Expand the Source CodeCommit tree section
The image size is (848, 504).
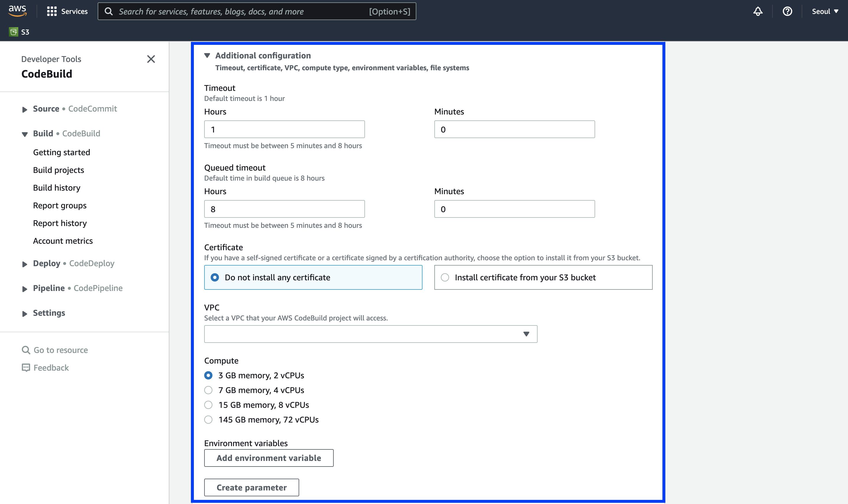point(24,109)
